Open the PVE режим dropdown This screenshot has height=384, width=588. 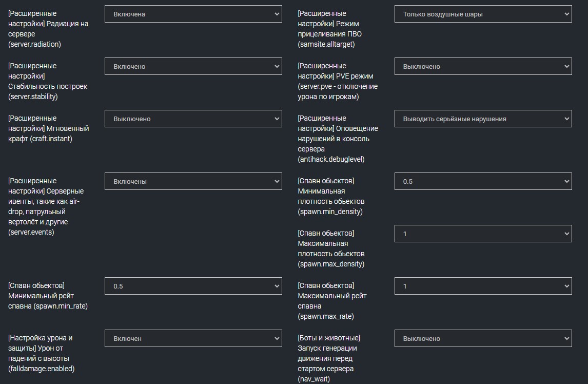pyautogui.click(x=483, y=66)
